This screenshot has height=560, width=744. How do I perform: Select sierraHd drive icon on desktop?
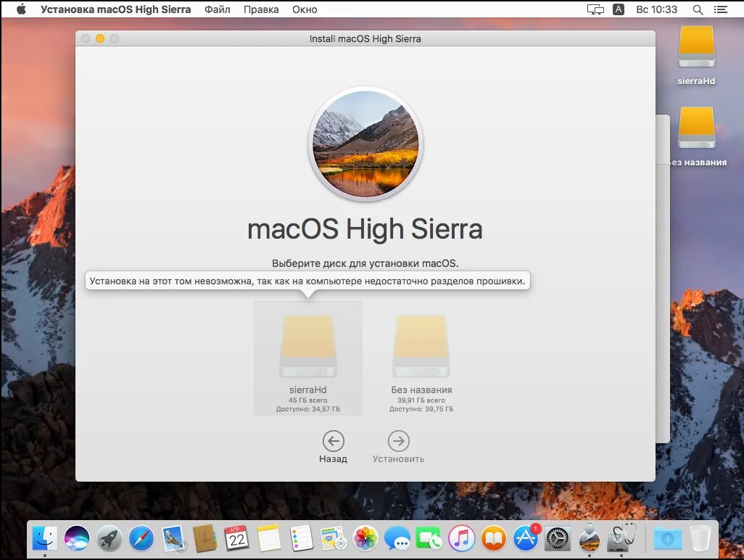click(x=696, y=47)
